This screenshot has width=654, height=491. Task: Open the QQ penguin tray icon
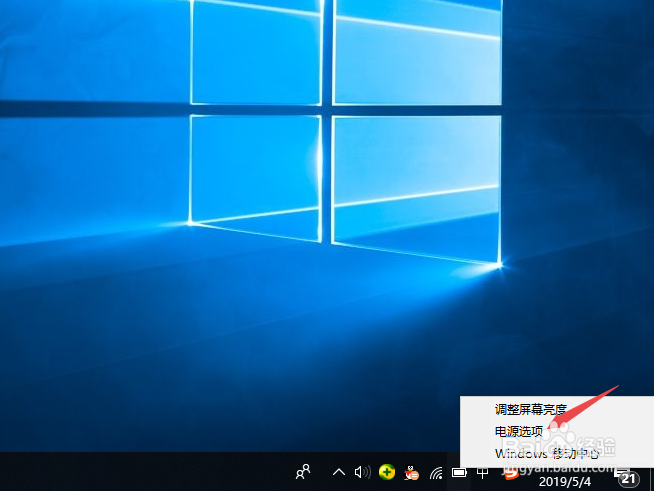(x=411, y=473)
